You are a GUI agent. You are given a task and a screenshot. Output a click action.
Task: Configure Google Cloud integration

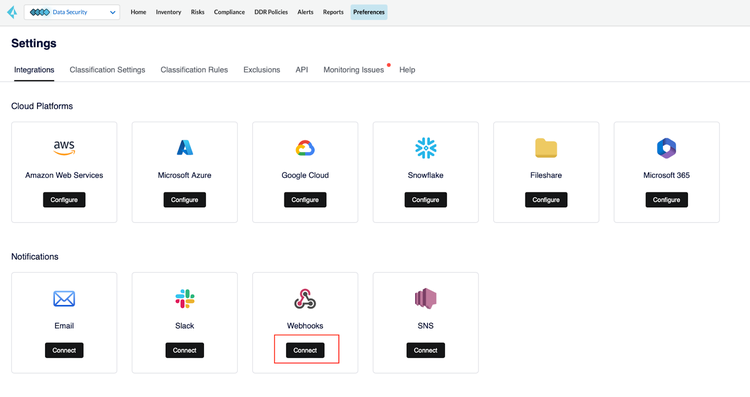[305, 200]
